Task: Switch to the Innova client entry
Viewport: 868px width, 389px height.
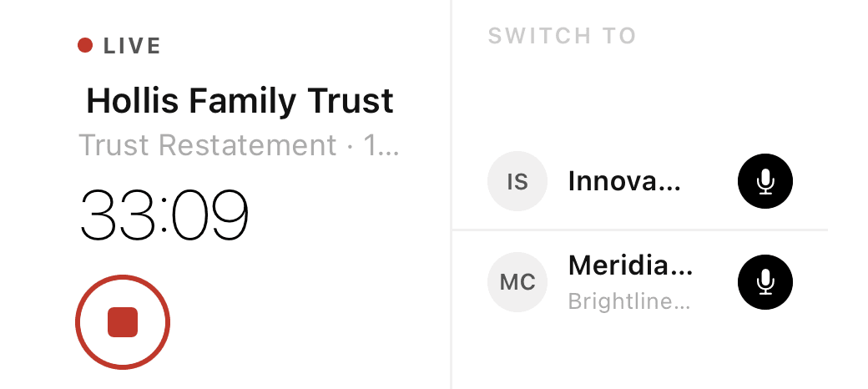Action: click(x=640, y=181)
